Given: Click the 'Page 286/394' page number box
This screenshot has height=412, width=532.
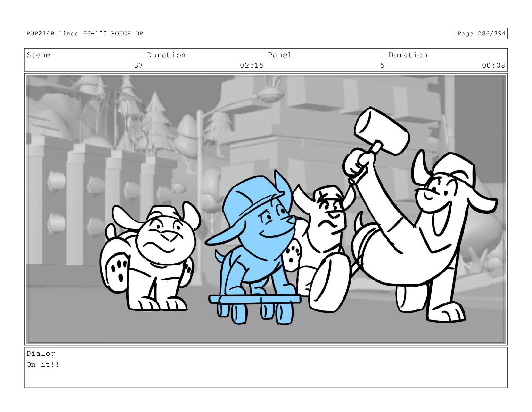Looking at the screenshot, I should [x=481, y=33].
